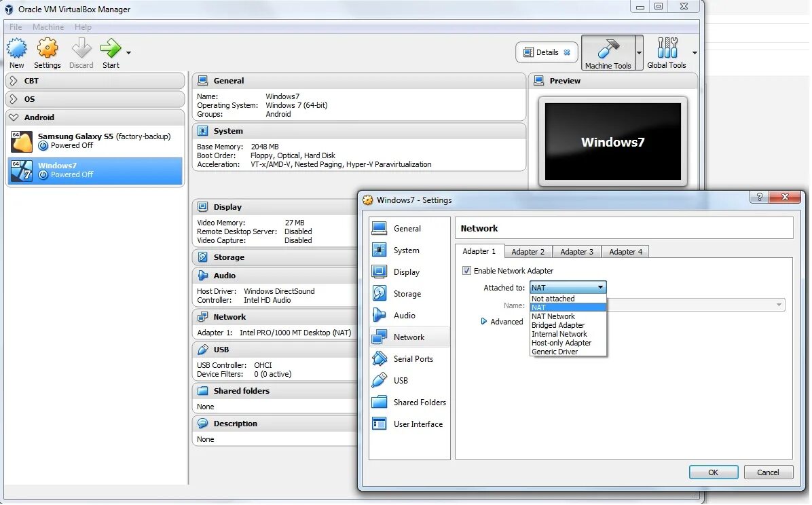Image resolution: width=812 pixels, height=505 pixels.
Task: Open Start button dropdown arrow
Action: pyautogui.click(x=128, y=52)
